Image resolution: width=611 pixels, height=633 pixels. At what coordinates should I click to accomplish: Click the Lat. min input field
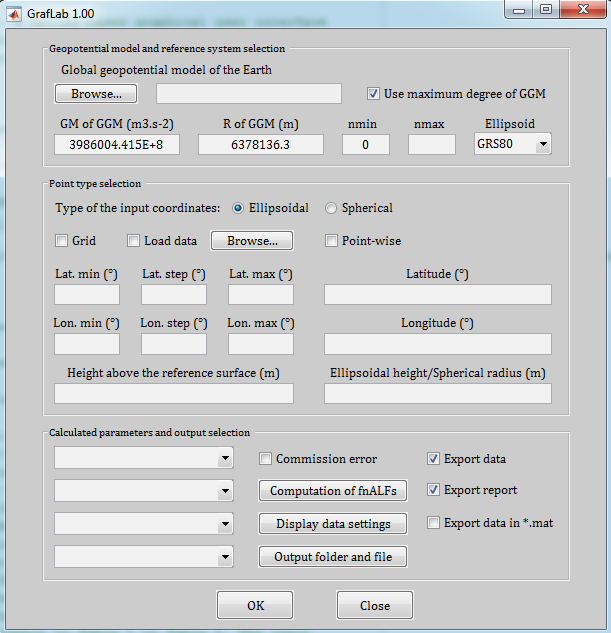pyautogui.click(x=87, y=294)
